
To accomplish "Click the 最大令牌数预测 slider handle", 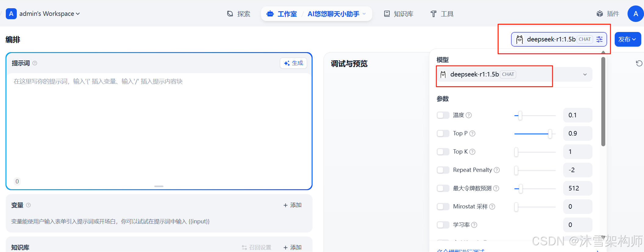I will point(521,189).
